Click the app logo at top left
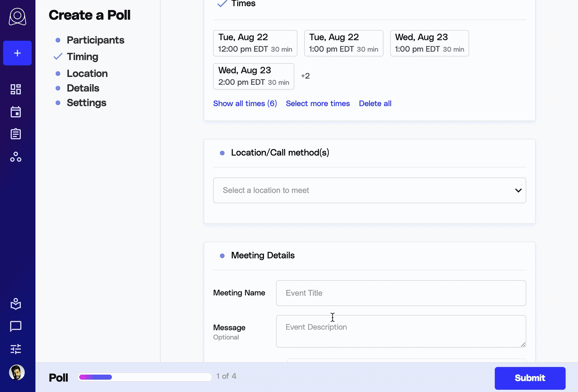Screen dimensions: 578x392 click(17, 17)
